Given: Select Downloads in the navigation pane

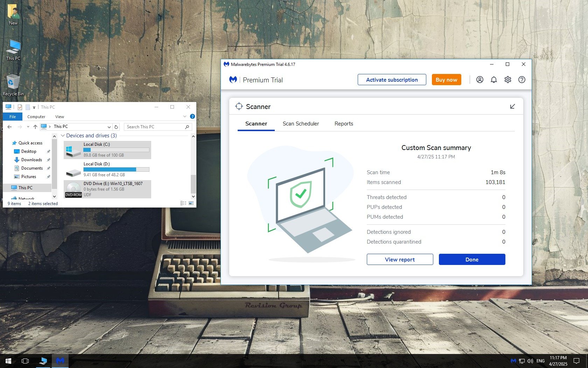Looking at the screenshot, I should (31, 160).
